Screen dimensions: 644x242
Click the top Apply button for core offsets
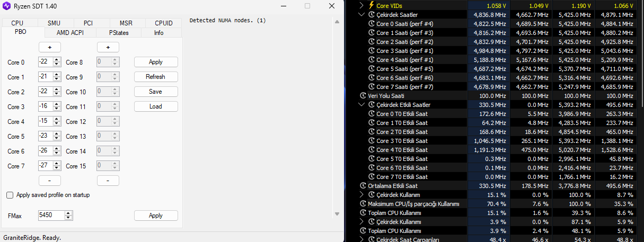156,62
